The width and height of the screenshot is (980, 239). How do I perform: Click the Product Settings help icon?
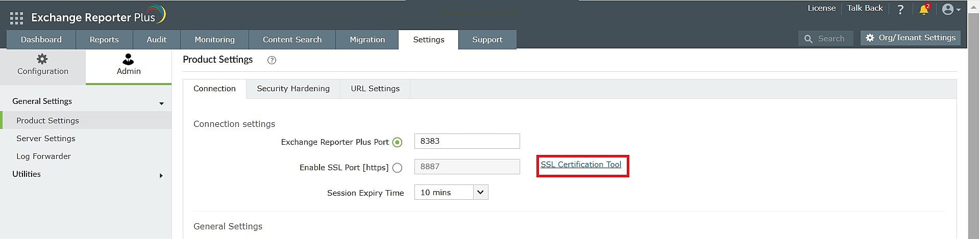[x=272, y=60]
